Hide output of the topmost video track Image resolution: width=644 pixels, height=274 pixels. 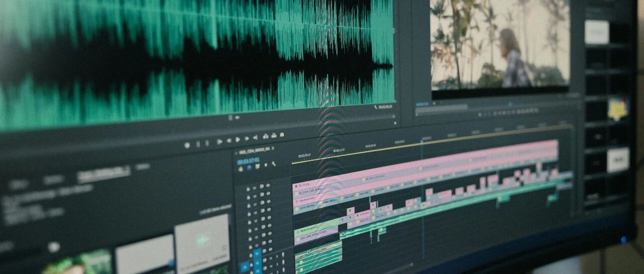(268, 185)
